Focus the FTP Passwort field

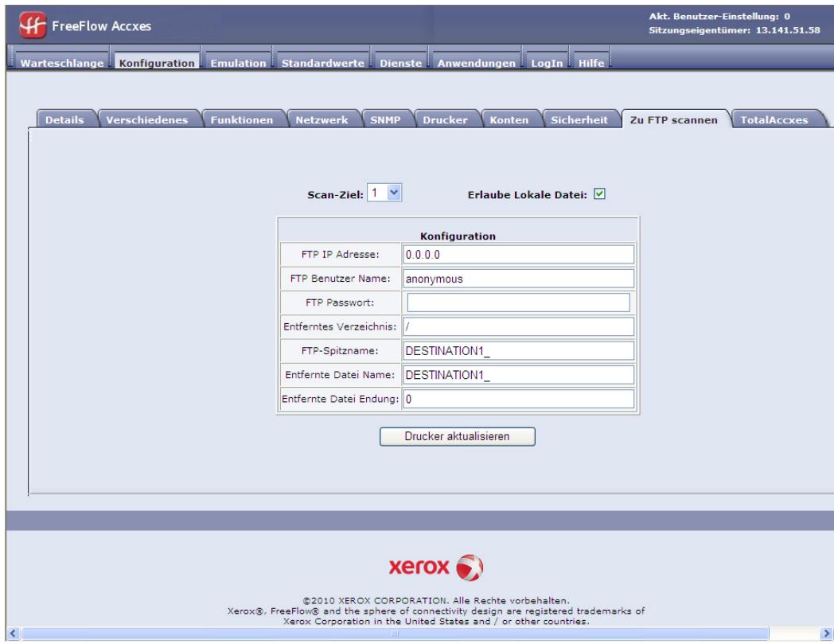(x=518, y=302)
